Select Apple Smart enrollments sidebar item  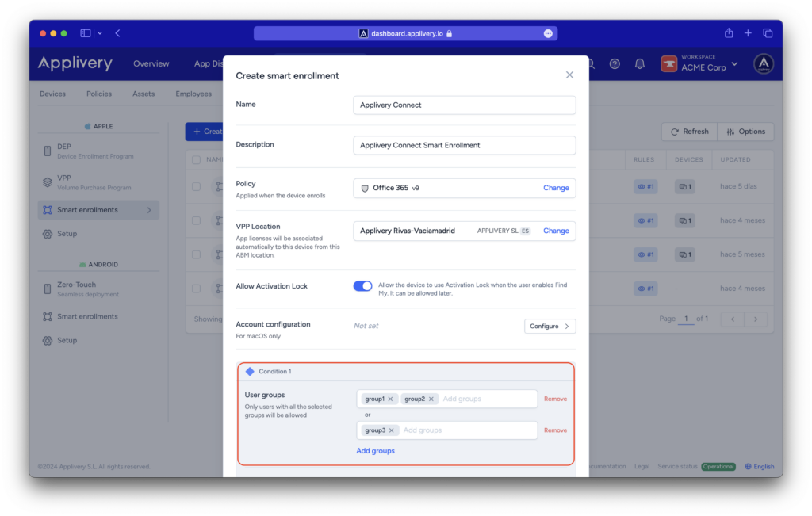(98, 210)
